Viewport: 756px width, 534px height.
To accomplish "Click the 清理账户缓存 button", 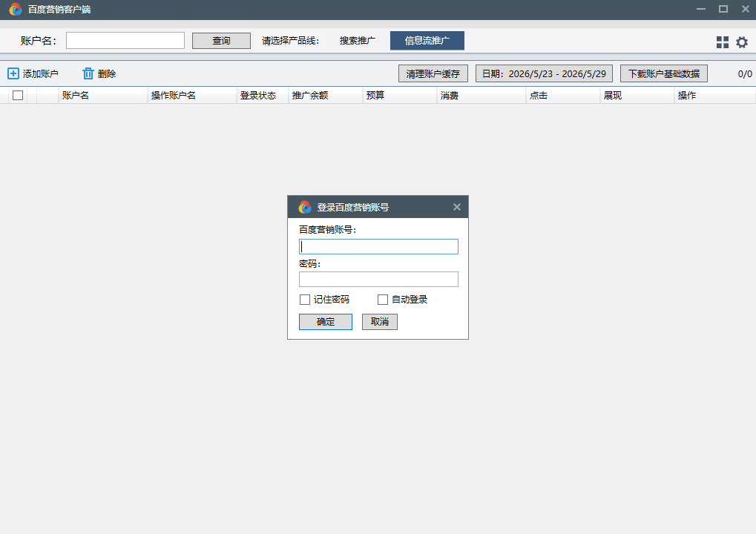I will pos(433,73).
